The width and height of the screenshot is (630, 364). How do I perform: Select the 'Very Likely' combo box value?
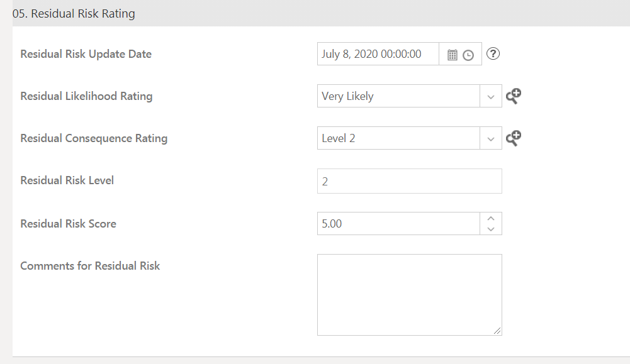[398, 96]
